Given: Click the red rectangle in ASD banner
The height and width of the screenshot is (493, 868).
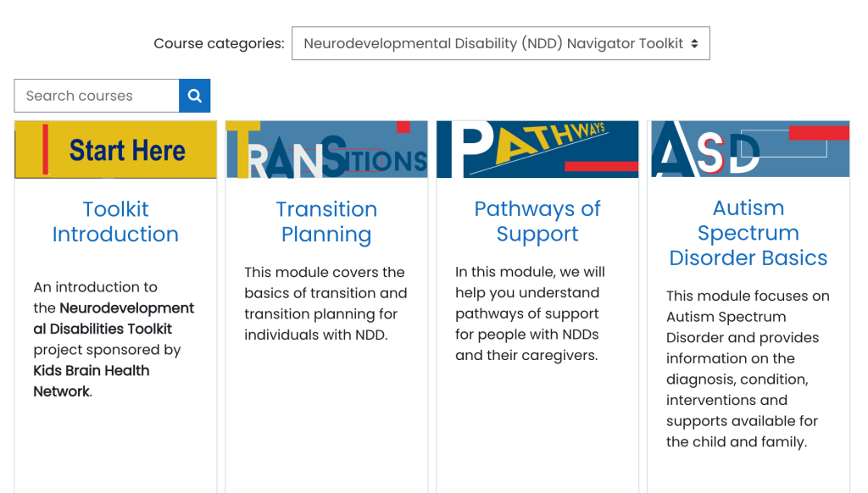Looking at the screenshot, I should (x=818, y=133).
